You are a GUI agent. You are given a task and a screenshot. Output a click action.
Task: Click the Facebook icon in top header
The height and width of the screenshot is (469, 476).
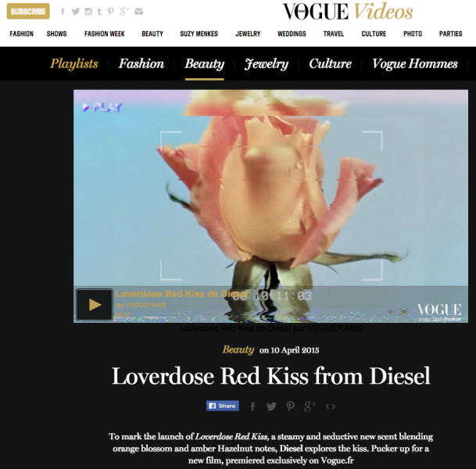(63, 12)
